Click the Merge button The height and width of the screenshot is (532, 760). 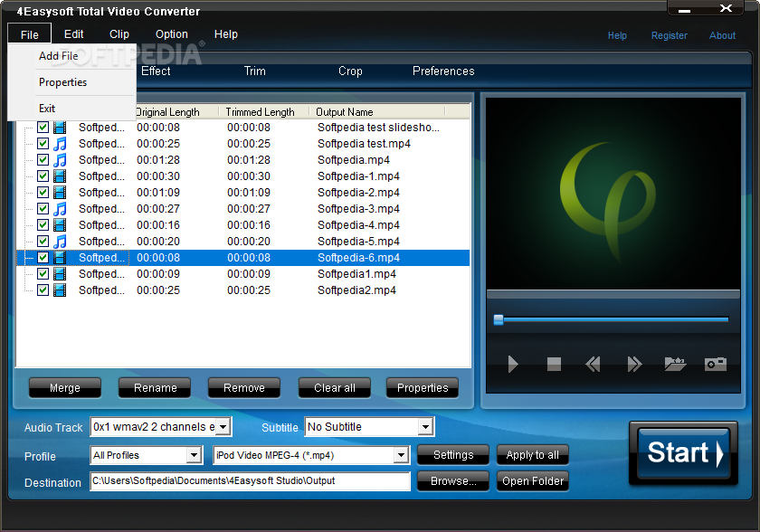pyautogui.click(x=65, y=387)
